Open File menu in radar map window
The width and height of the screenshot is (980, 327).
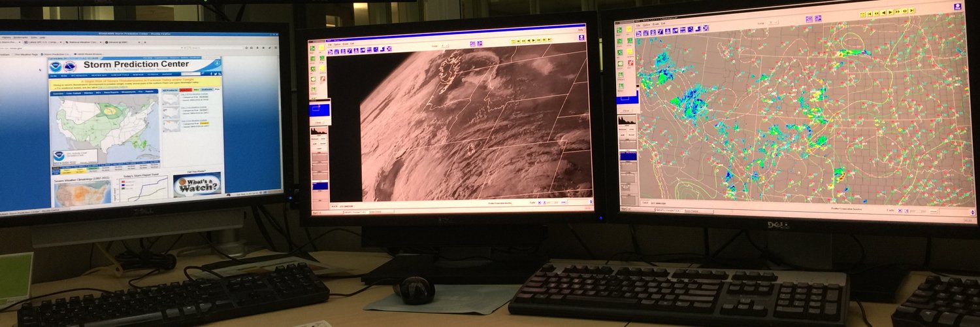click(x=638, y=25)
